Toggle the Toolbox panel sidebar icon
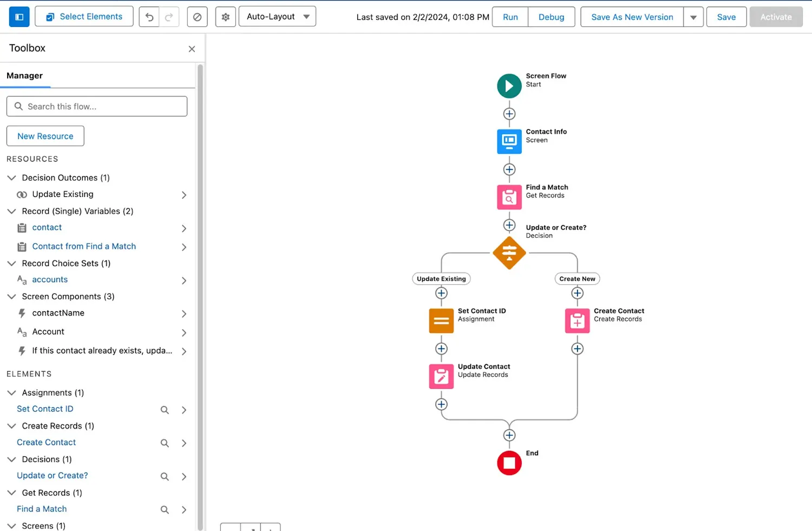Image resolution: width=812 pixels, height=531 pixels. [x=19, y=17]
